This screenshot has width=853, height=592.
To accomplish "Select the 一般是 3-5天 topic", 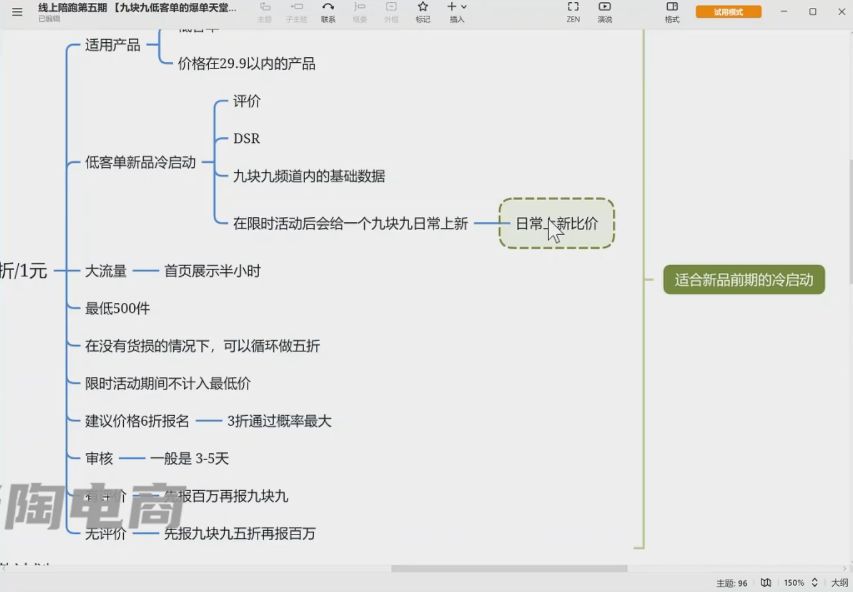I will tap(189, 459).
